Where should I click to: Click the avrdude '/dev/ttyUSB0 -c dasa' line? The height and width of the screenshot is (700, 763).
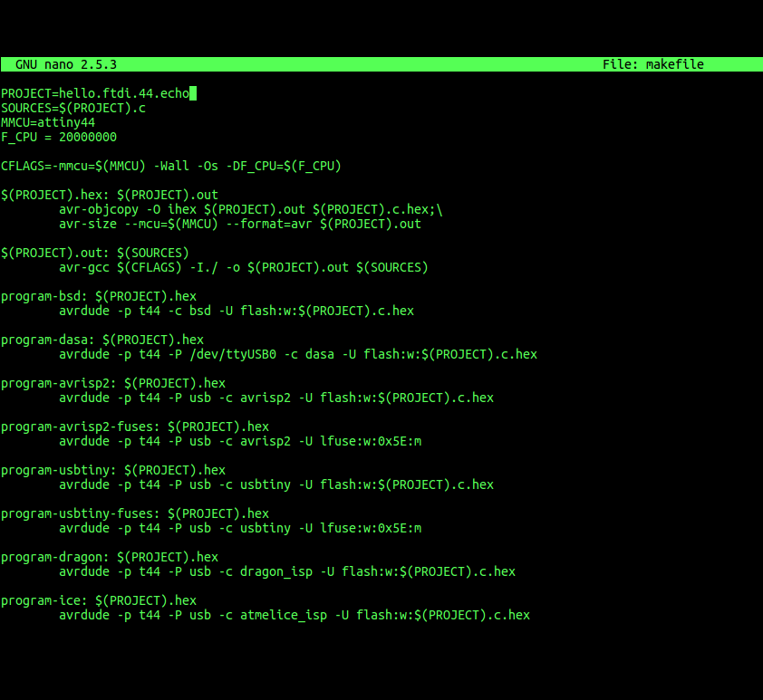298,354
